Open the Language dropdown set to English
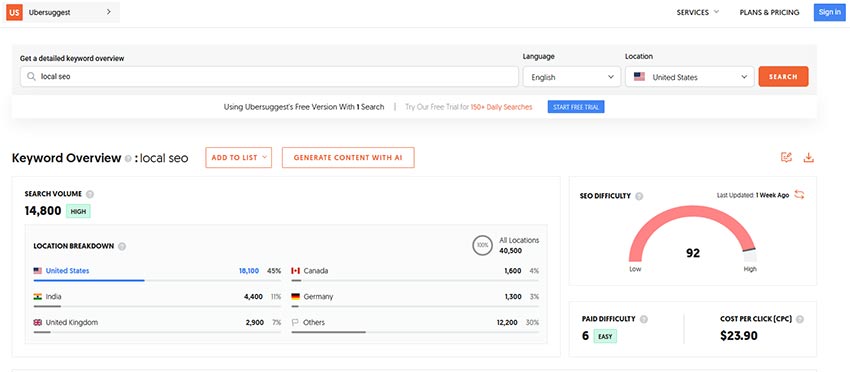 coord(572,76)
